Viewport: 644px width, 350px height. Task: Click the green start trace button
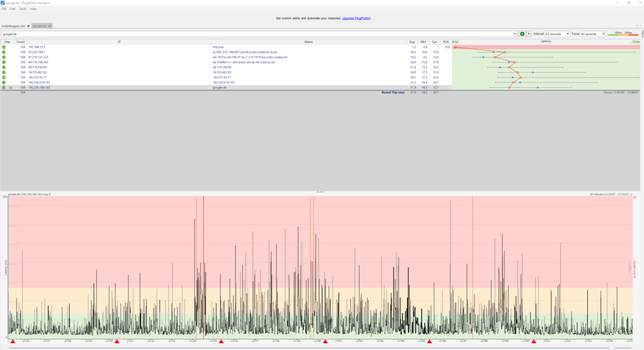click(522, 34)
